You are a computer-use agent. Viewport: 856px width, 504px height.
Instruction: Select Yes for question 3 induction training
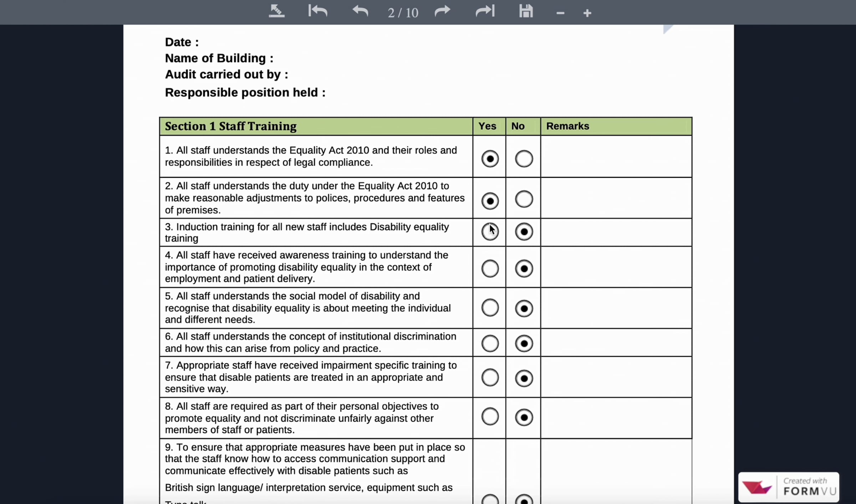point(490,232)
